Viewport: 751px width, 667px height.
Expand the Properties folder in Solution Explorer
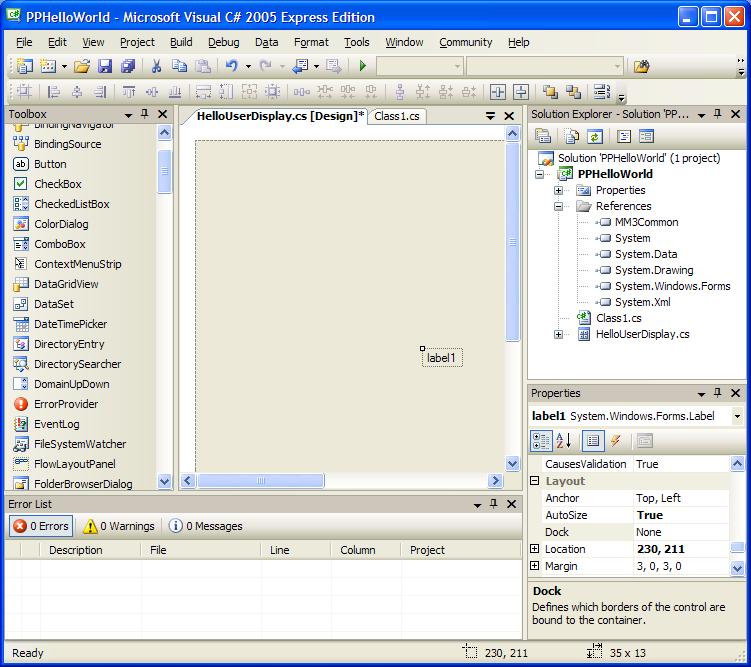pos(558,191)
